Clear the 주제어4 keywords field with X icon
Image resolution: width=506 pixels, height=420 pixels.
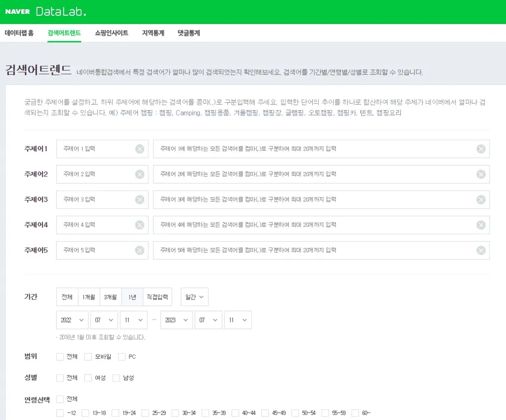click(x=481, y=225)
